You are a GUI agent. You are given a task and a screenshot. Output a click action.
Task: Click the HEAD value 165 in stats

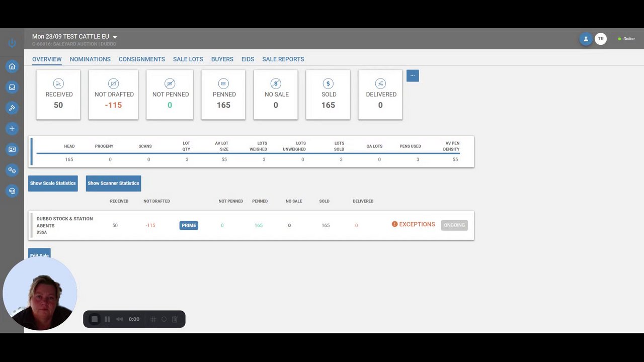point(69,159)
